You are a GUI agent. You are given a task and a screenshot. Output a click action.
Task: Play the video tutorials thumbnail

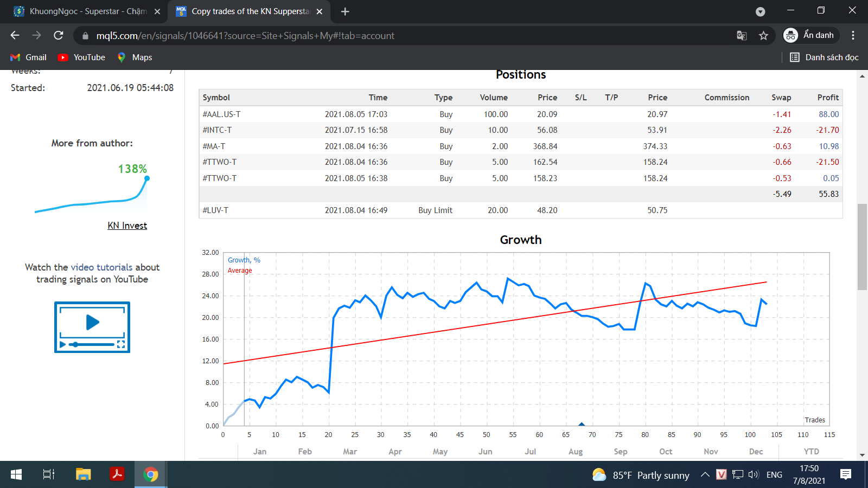pyautogui.click(x=92, y=327)
